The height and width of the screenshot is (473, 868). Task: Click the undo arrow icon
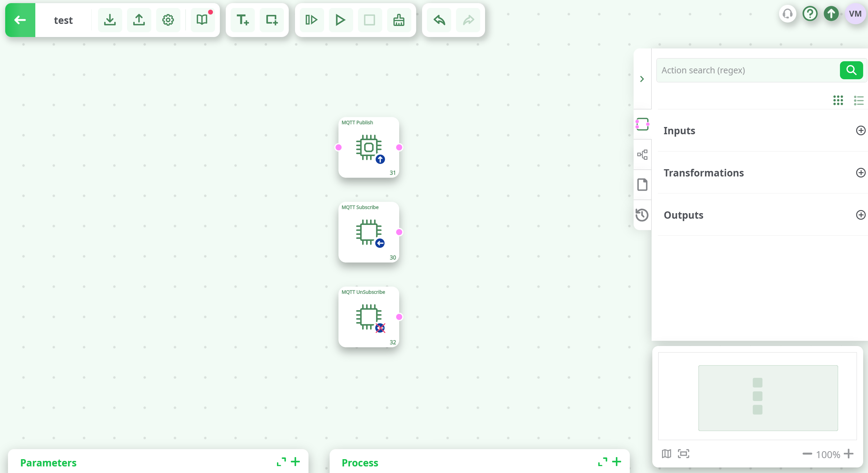pyautogui.click(x=439, y=20)
